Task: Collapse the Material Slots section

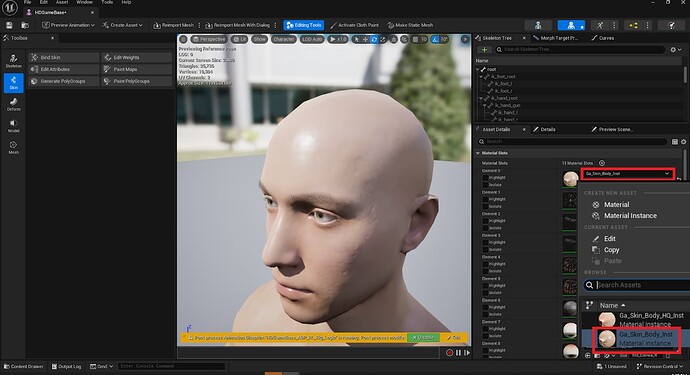Action: click(478, 153)
